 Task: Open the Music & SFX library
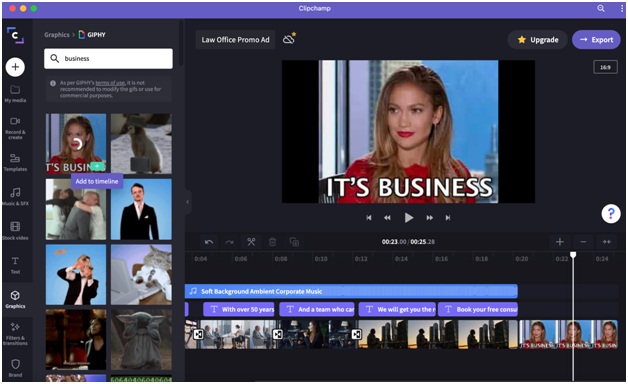15,197
